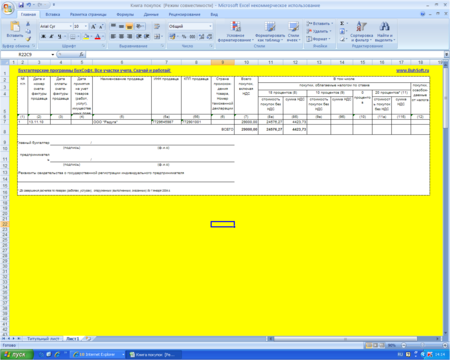The image size is (450, 360).
Task: Apply yellow fill color to cell
Action: coord(86,36)
